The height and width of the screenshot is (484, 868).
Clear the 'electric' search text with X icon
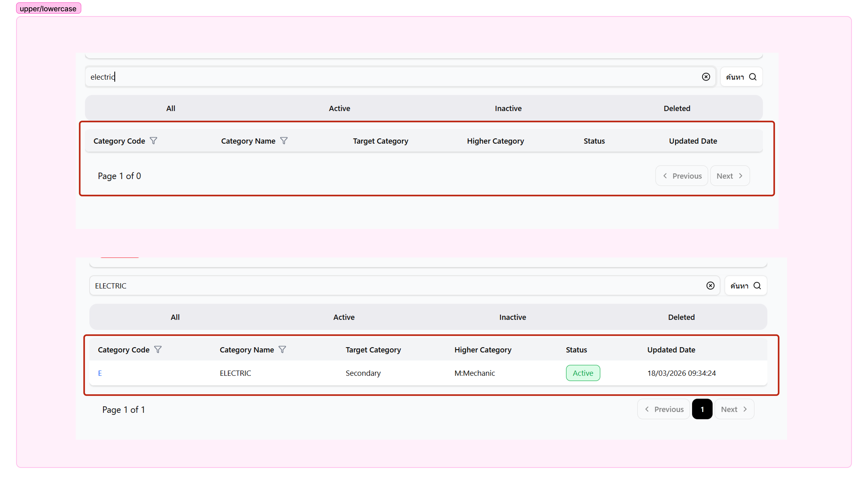tap(706, 77)
